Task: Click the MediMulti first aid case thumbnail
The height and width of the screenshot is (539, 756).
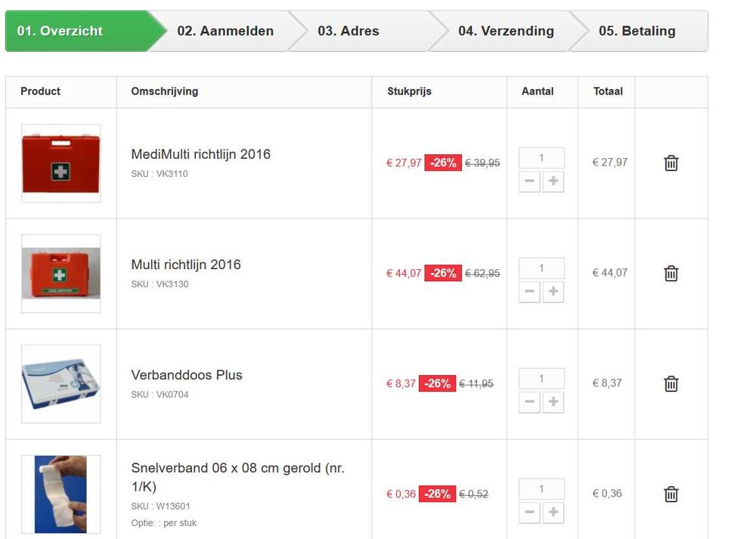Action: tap(60, 163)
